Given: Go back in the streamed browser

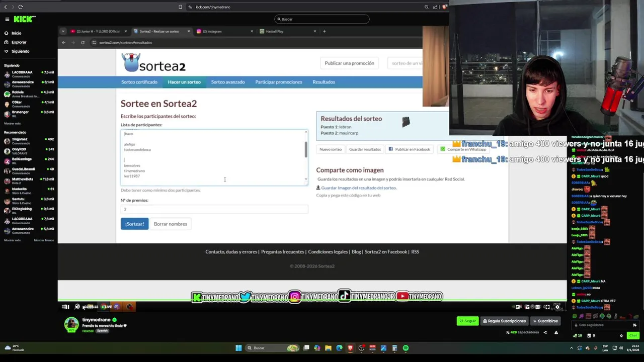Looking at the screenshot, I should pyautogui.click(x=63, y=42).
